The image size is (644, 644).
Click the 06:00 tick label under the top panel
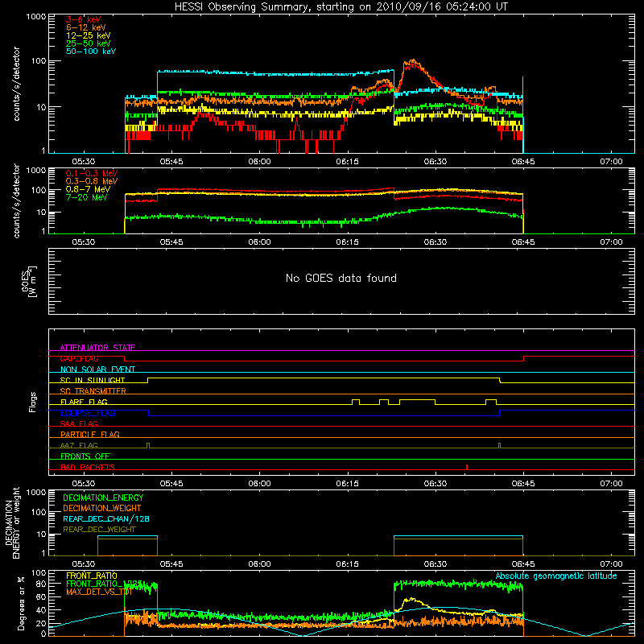259,162
